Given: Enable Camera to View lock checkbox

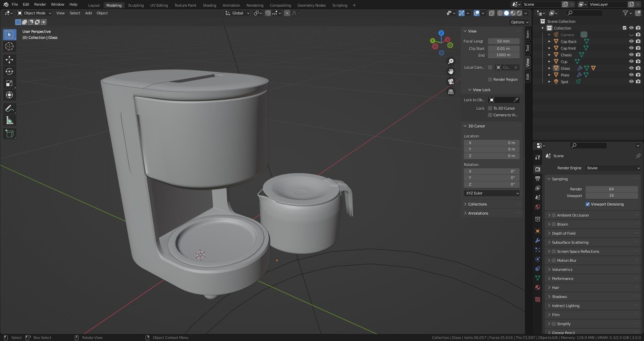Looking at the screenshot, I should click(x=490, y=115).
